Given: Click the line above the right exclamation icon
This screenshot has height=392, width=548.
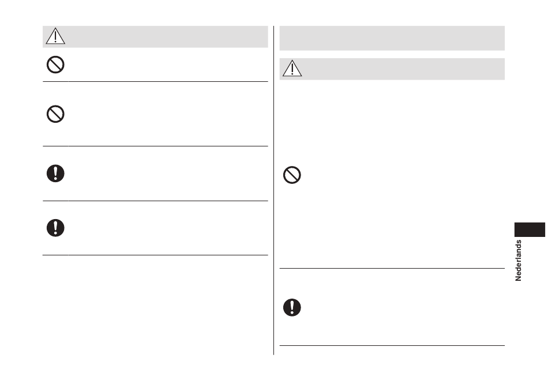Looking at the screenshot, I should click(x=392, y=268).
